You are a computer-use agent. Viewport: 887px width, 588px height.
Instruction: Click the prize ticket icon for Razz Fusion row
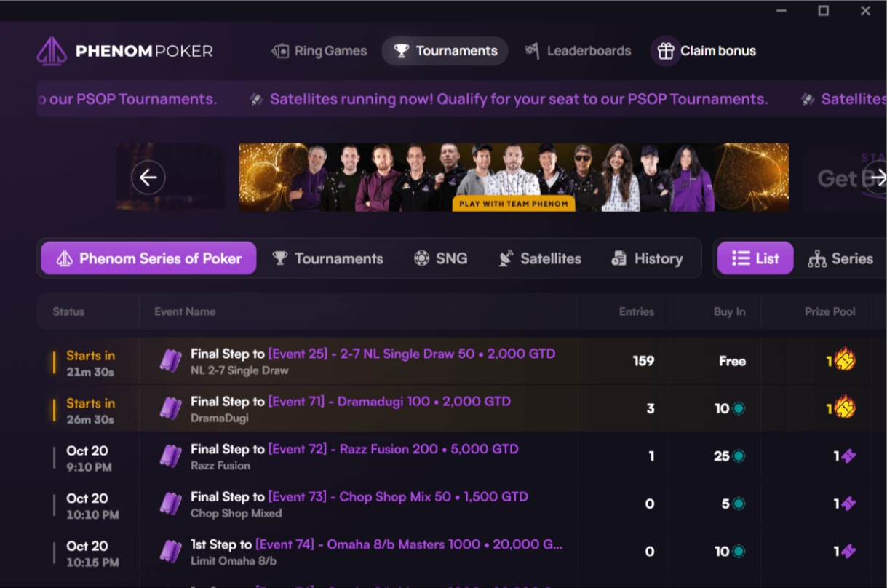click(x=848, y=456)
